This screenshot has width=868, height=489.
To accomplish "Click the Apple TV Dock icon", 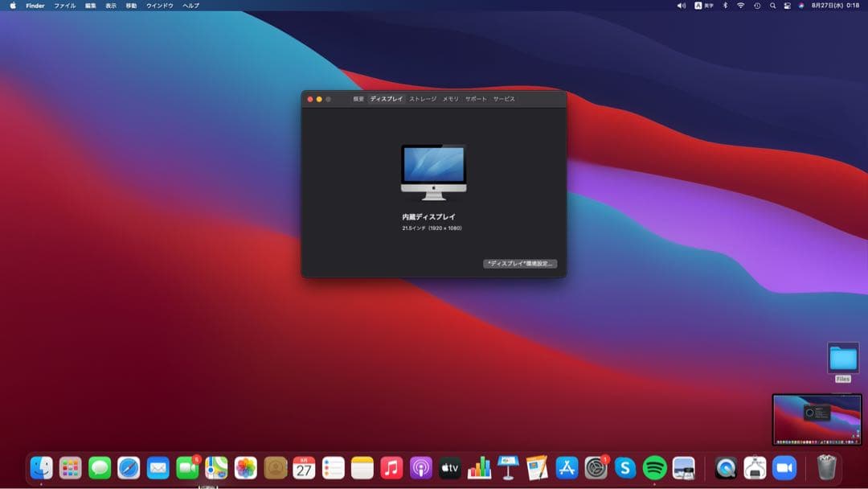I will (449, 467).
